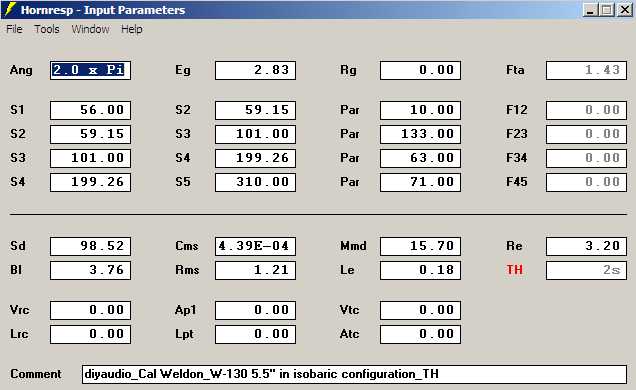Image resolution: width=636 pixels, height=390 pixels.
Task: Click the left-column S2 field 59.15
Action: 90,134
